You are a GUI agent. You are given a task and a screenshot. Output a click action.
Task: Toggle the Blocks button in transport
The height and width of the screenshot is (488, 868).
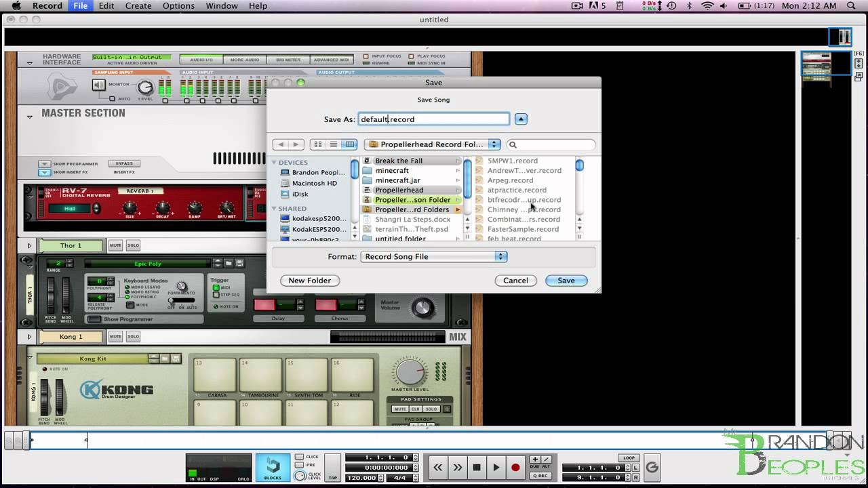point(273,468)
